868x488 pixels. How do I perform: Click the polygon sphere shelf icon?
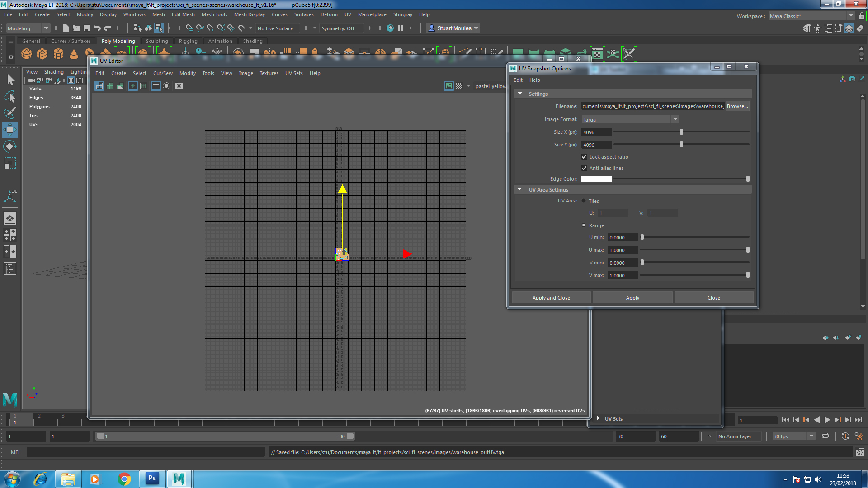[x=27, y=54]
